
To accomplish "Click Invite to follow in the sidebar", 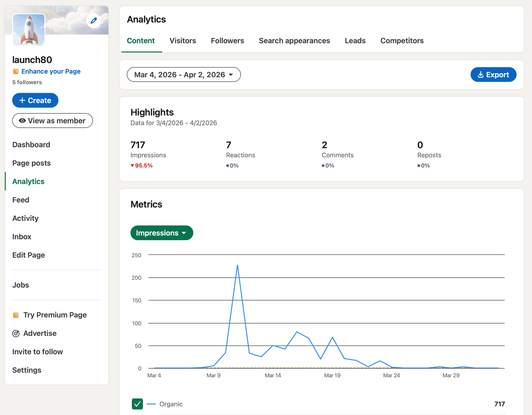I will [x=37, y=352].
